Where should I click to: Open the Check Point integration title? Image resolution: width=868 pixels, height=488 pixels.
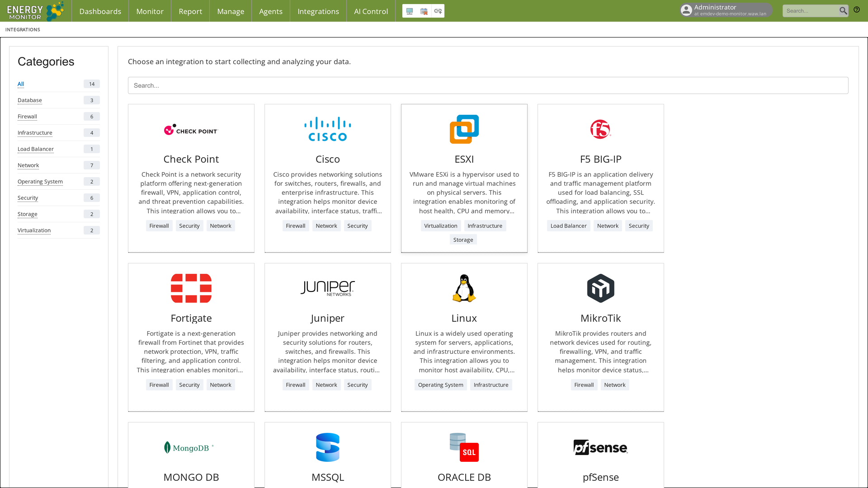[191, 159]
